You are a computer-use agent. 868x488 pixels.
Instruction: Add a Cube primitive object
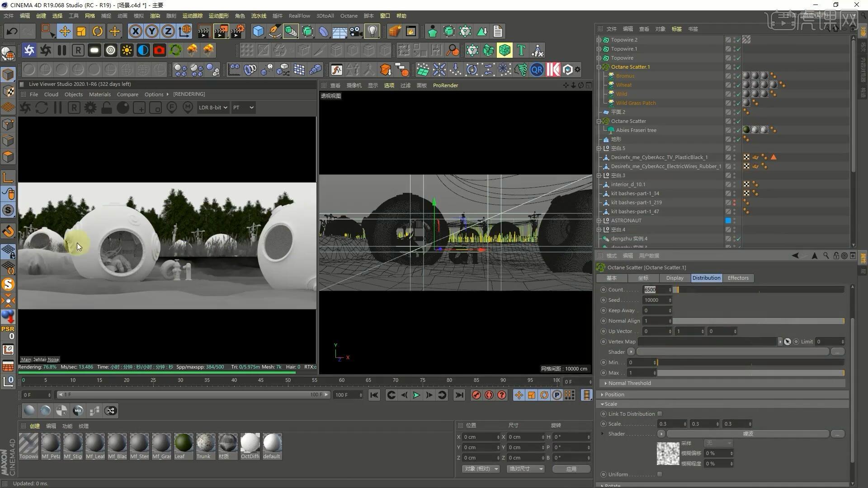point(258,31)
